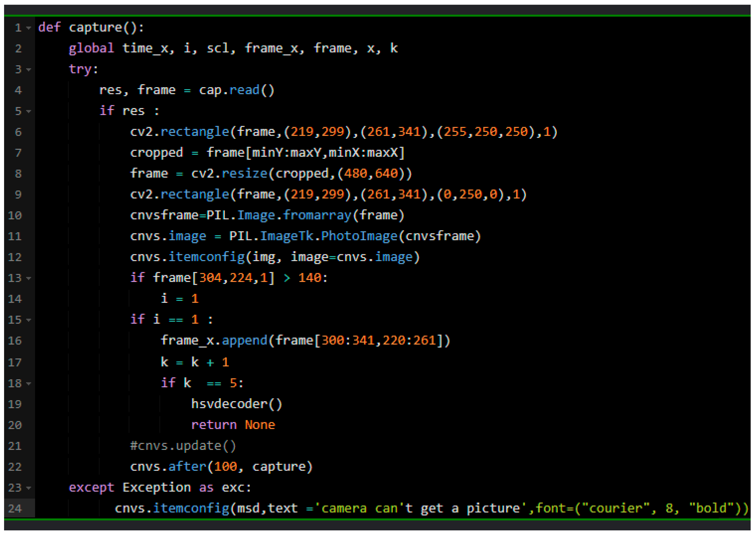Viewport: 756px width, 537px height.
Task: Collapse the def capture() fold arrow
Action: 29,28
